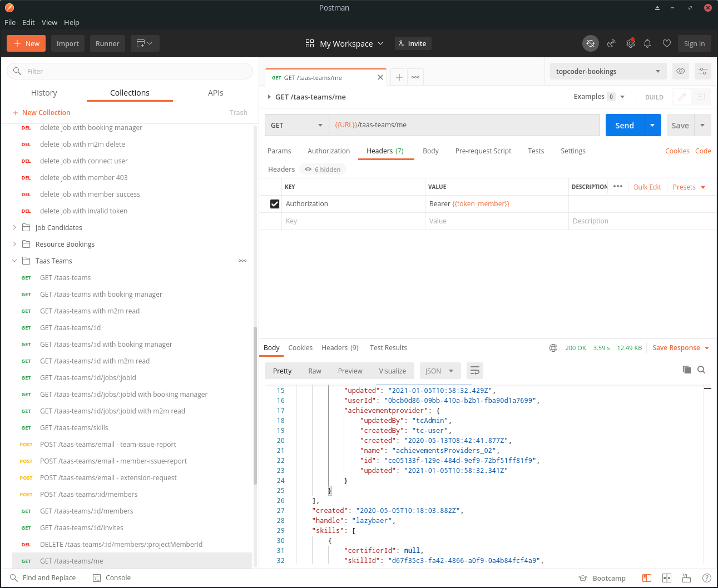
Task: Click the edit pencil icon near BUILD
Action: tap(682, 97)
